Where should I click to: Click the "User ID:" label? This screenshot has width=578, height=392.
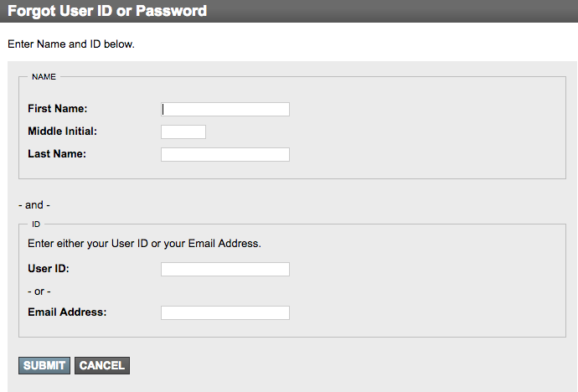click(49, 268)
